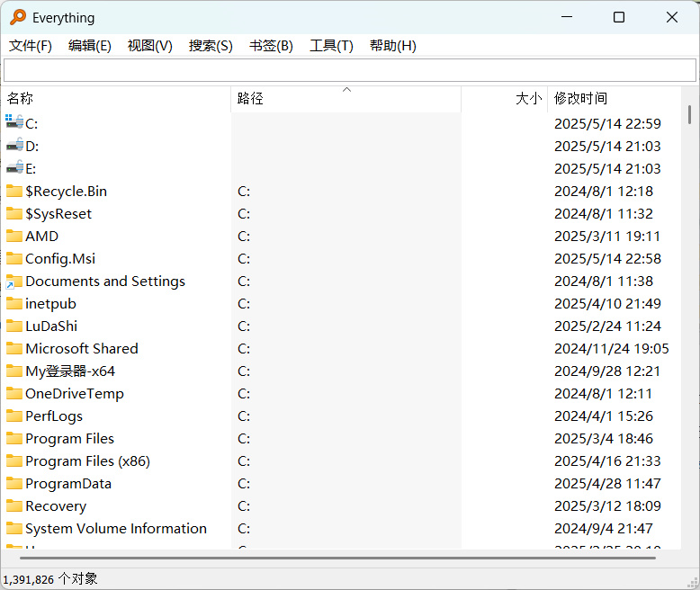Click the Everything magnifier app icon
The height and width of the screenshot is (590, 700).
18,17
